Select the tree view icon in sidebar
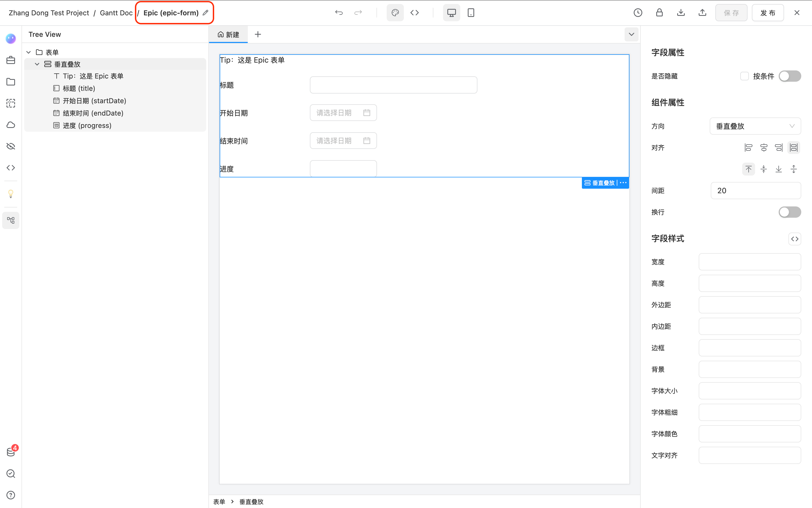Image resolution: width=812 pixels, height=508 pixels. click(x=11, y=220)
